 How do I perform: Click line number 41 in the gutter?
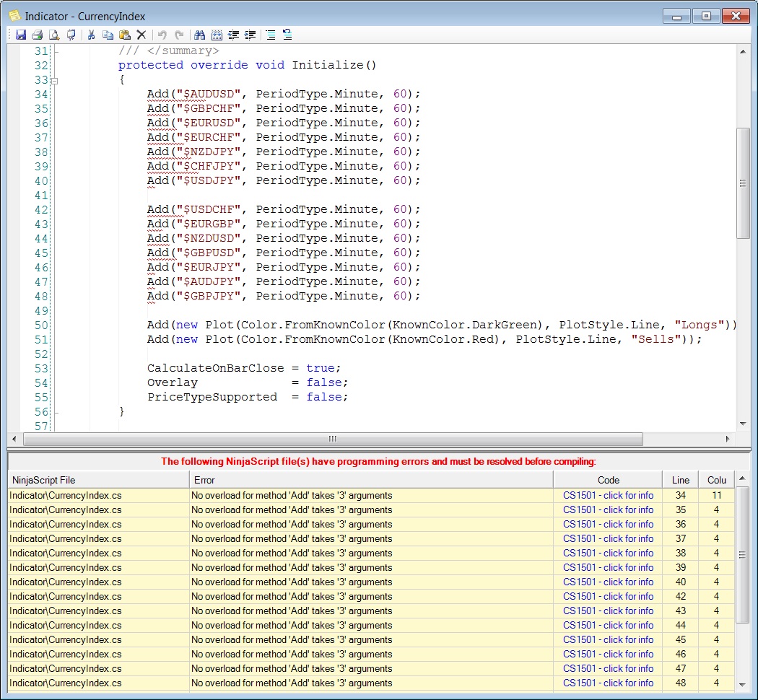pyautogui.click(x=41, y=196)
